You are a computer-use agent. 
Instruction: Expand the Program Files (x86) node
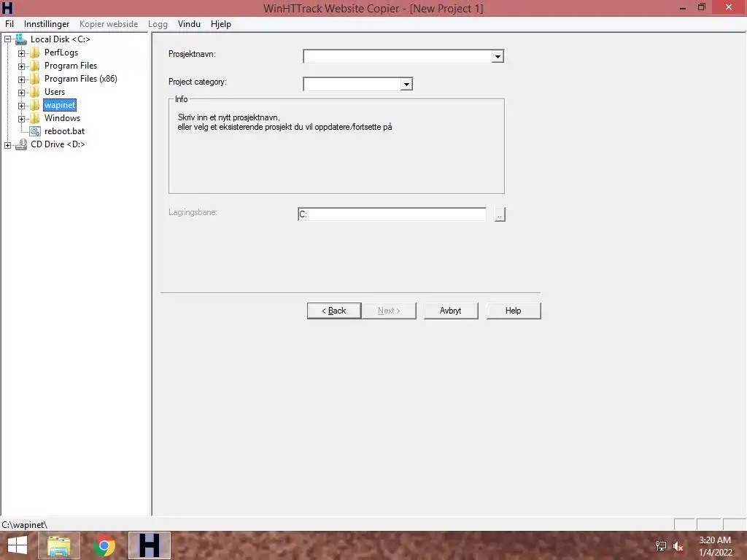point(21,79)
